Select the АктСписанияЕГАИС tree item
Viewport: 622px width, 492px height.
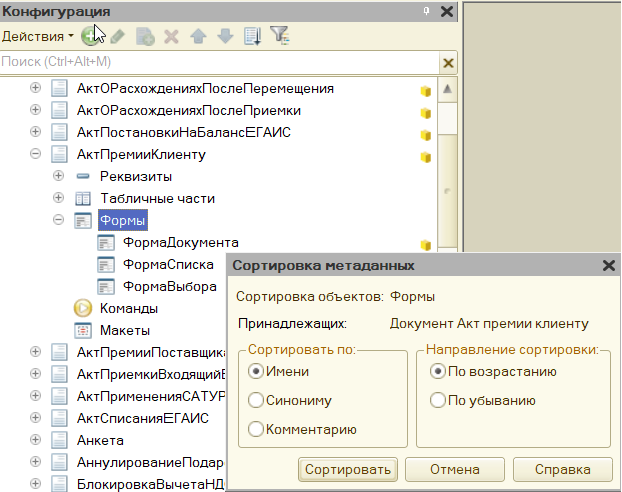pos(143,418)
